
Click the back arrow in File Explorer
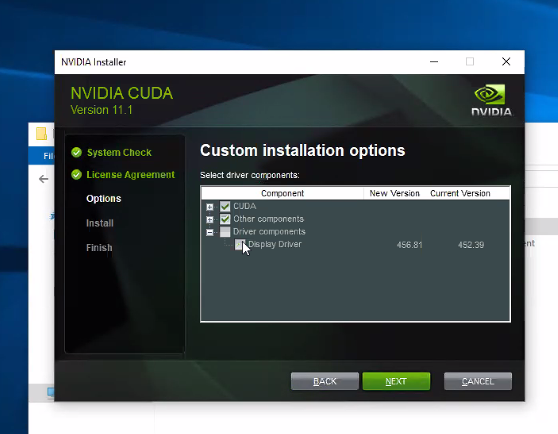(x=43, y=179)
